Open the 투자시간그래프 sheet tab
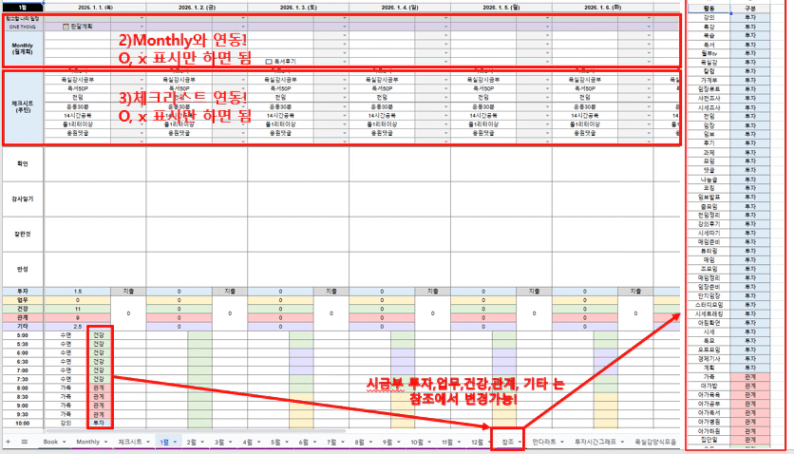This screenshot has width=794, height=454. [595, 442]
